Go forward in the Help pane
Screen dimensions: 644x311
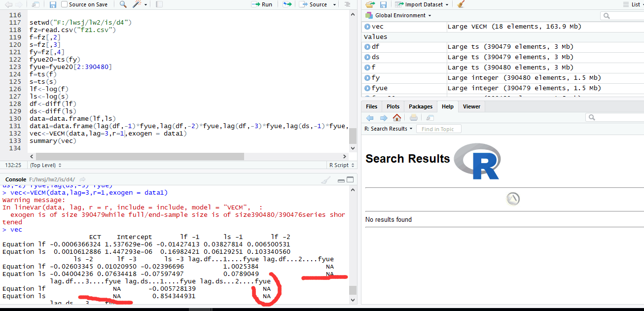383,118
